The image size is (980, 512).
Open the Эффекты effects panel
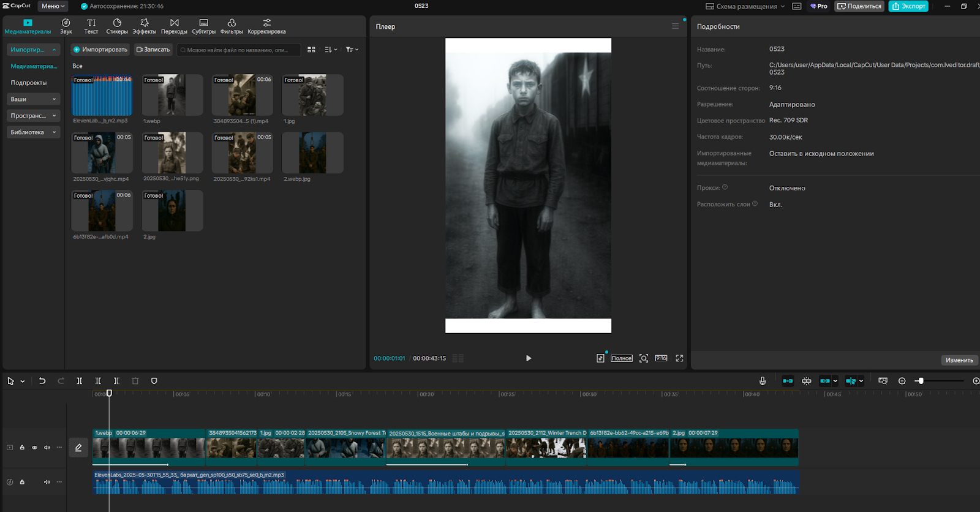(x=145, y=26)
